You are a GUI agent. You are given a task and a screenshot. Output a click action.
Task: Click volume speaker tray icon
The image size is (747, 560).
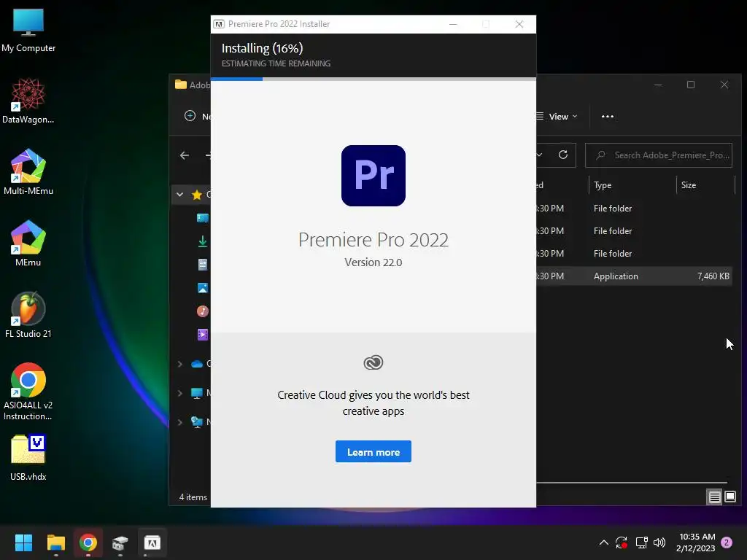click(659, 542)
